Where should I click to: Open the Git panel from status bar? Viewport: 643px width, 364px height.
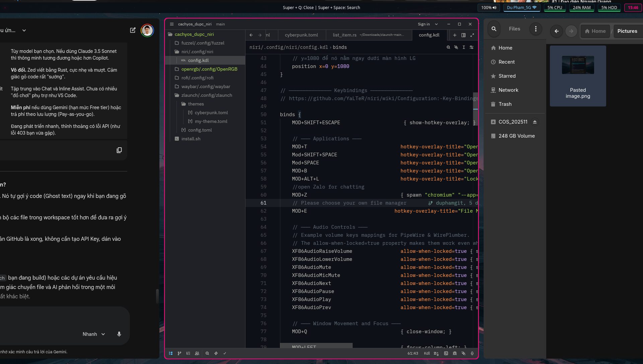click(x=180, y=353)
